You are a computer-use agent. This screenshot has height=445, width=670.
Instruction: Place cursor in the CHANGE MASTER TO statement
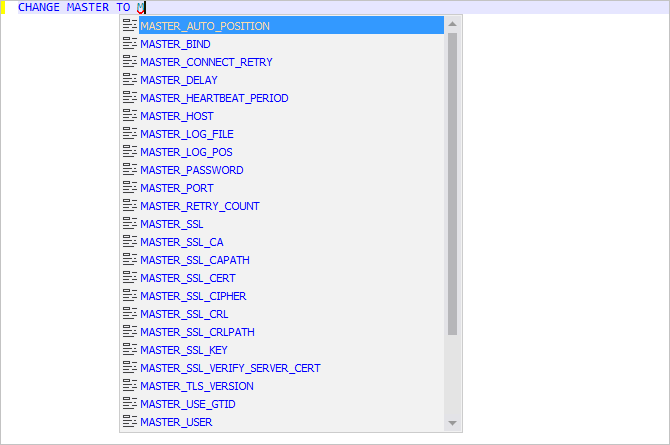click(82, 7)
